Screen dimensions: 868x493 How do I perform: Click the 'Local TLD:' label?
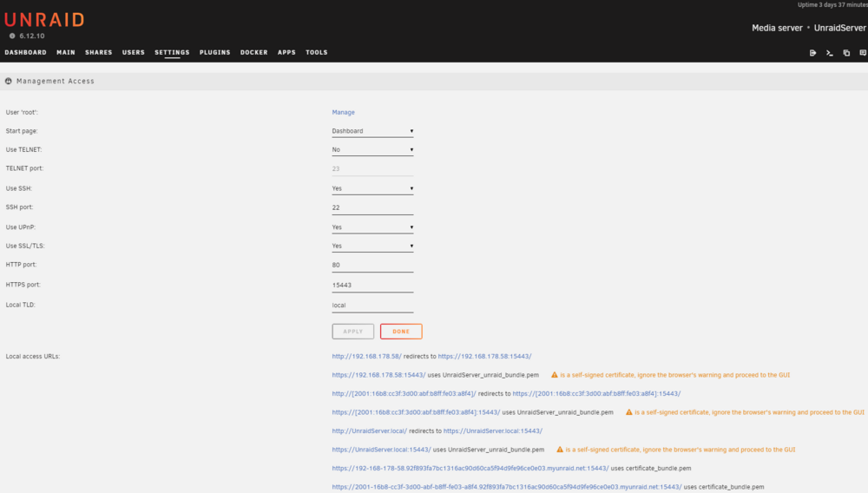[21, 305]
